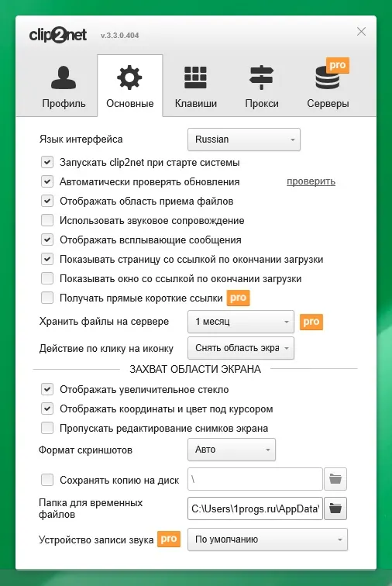Browse folder for temporary files
Viewport: 392px width, 586px height.
pos(335,508)
